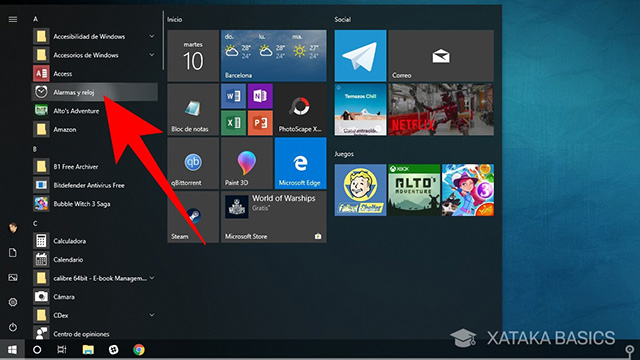Open Netflix tile
640x360 pixels.
pos(441,109)
